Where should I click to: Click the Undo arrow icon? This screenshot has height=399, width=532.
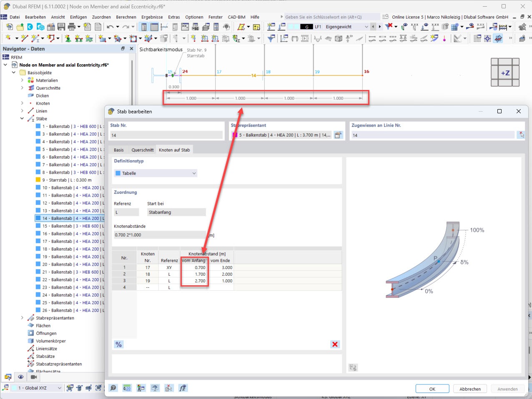point(110,27)
